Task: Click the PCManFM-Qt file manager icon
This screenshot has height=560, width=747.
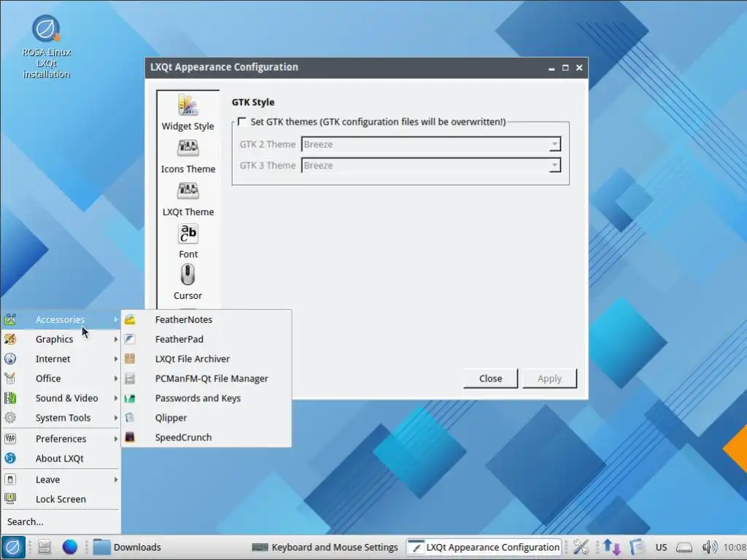Action: pyautogui.click(x=130, y=378)
